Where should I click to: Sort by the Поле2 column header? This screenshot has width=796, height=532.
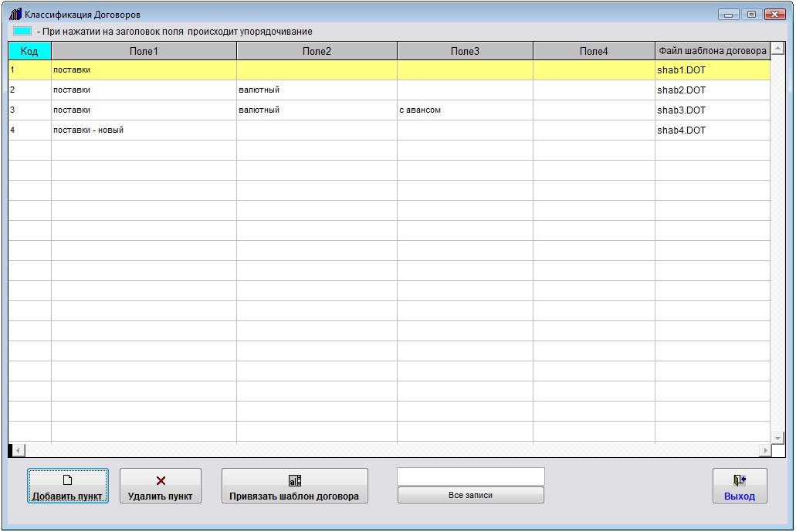[317, 51]
